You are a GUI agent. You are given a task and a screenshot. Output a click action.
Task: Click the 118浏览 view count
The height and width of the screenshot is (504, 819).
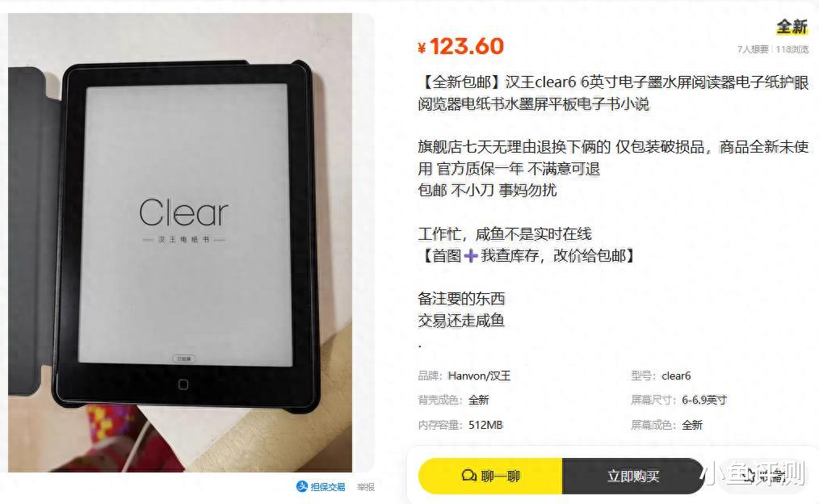pyautogui.click(x=792, y=49)
